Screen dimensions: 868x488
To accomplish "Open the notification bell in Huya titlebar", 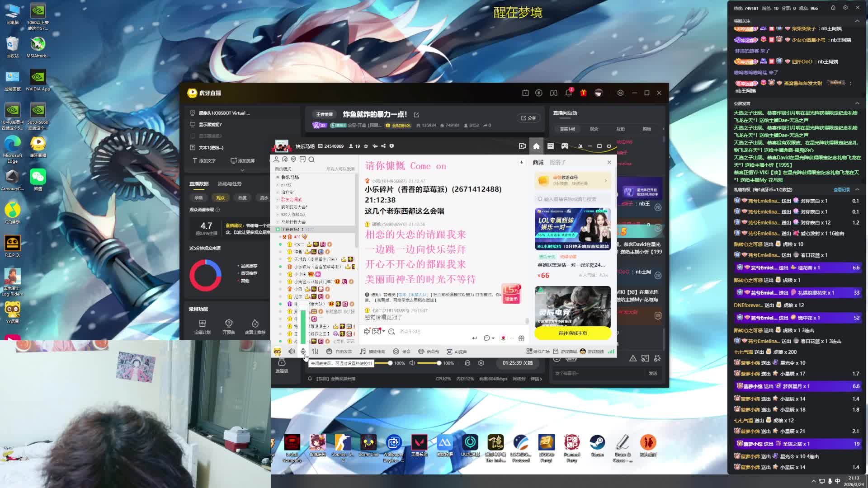I will [568, 93].
